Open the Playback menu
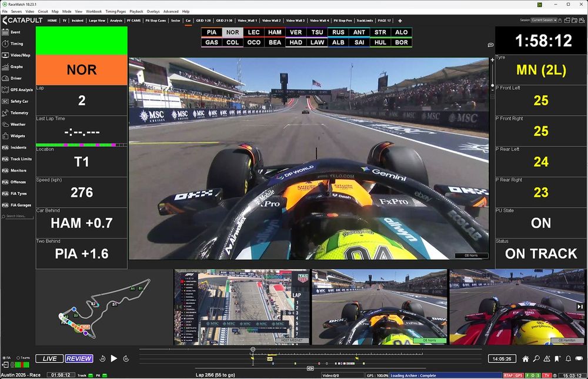588x379 pixels. click(x=136, y=11)
